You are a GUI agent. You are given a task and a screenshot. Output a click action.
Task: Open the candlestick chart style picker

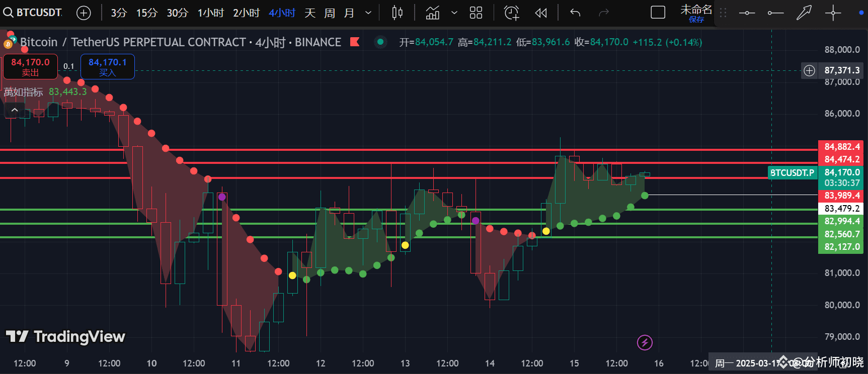tap(398, 13)
